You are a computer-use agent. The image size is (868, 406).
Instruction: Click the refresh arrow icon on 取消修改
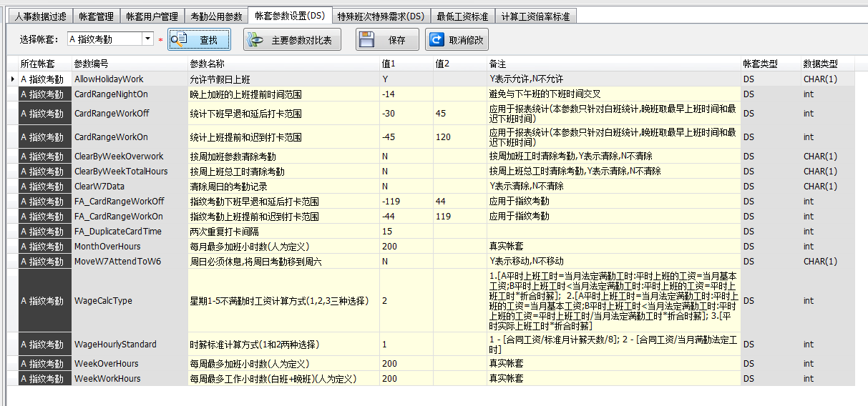436,40
